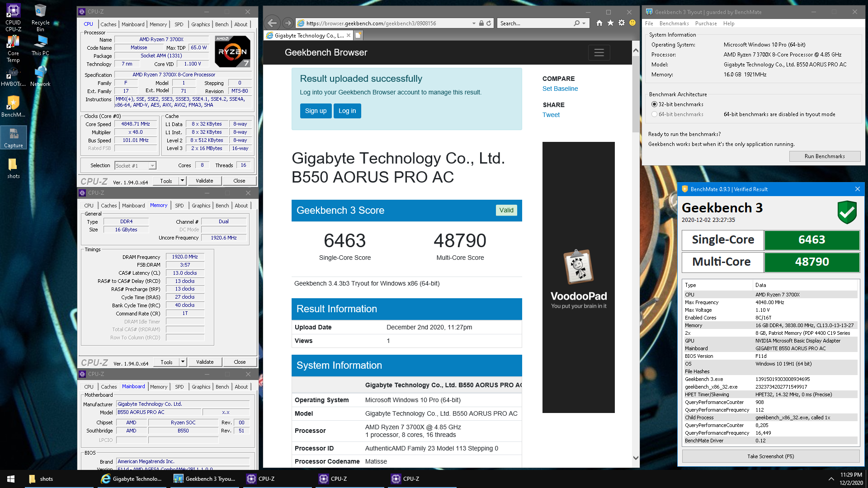868x488 pixels.
Task: Click the browser Forward arrow button
Action: [288, 23]
